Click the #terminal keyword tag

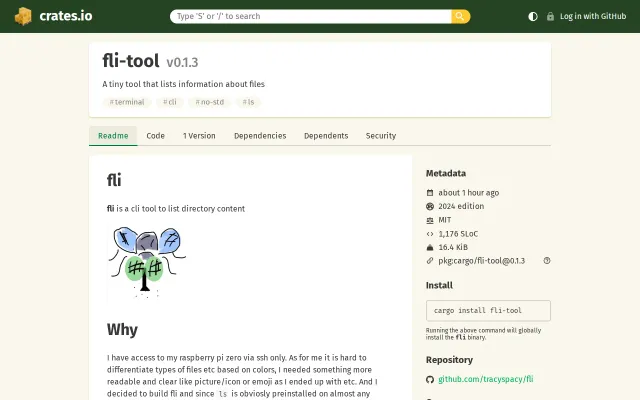[x=127, y=102]
